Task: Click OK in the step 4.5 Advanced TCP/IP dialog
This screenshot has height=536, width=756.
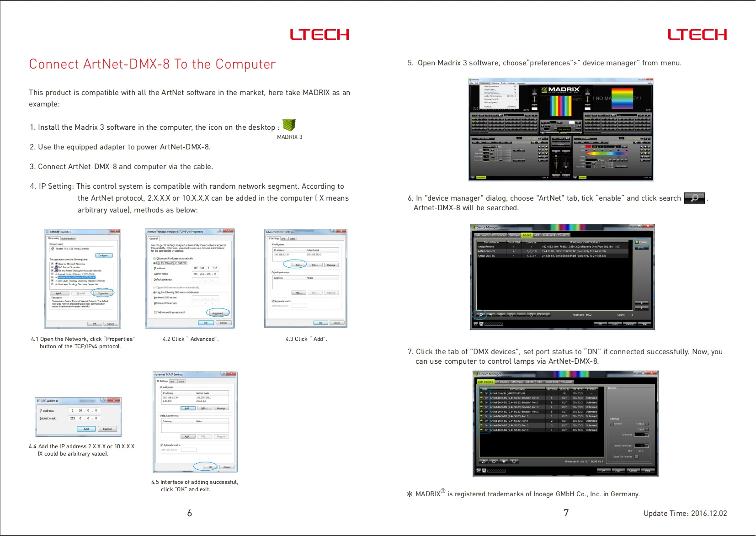Action: pos(210,467)
